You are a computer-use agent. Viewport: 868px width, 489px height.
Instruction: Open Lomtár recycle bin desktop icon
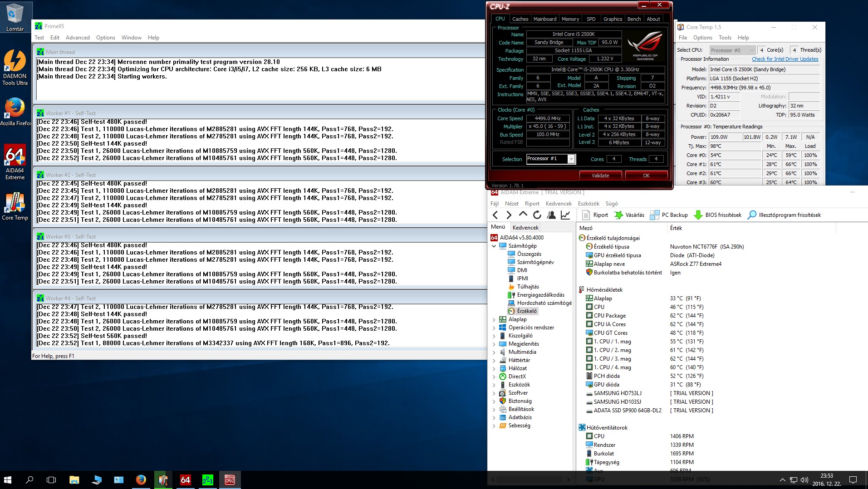15,18
